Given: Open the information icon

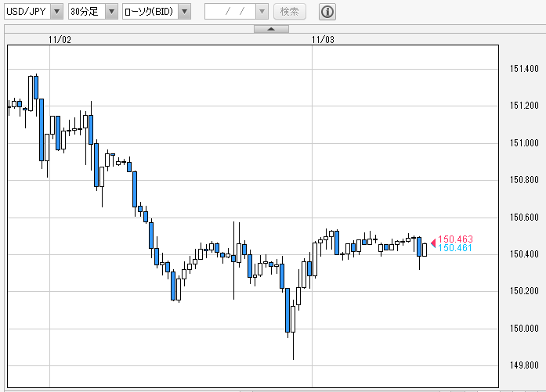Looking at the screenshot, I should pyautogui.click(x=327, y=12).
